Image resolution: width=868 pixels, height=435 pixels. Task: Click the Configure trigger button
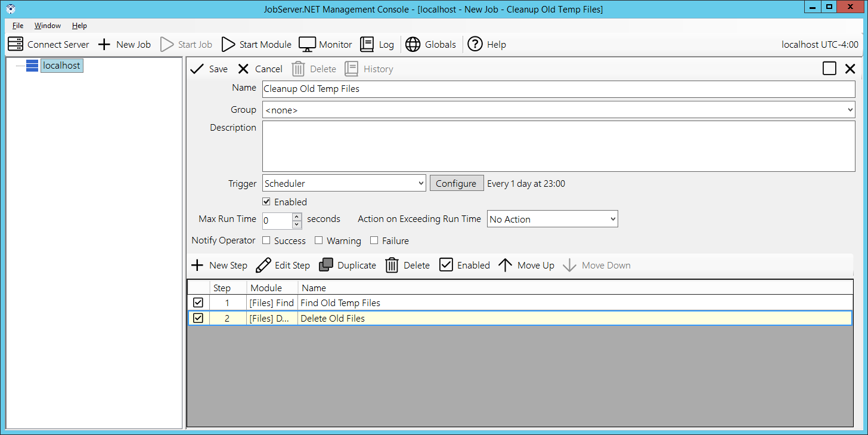point(455,183)
